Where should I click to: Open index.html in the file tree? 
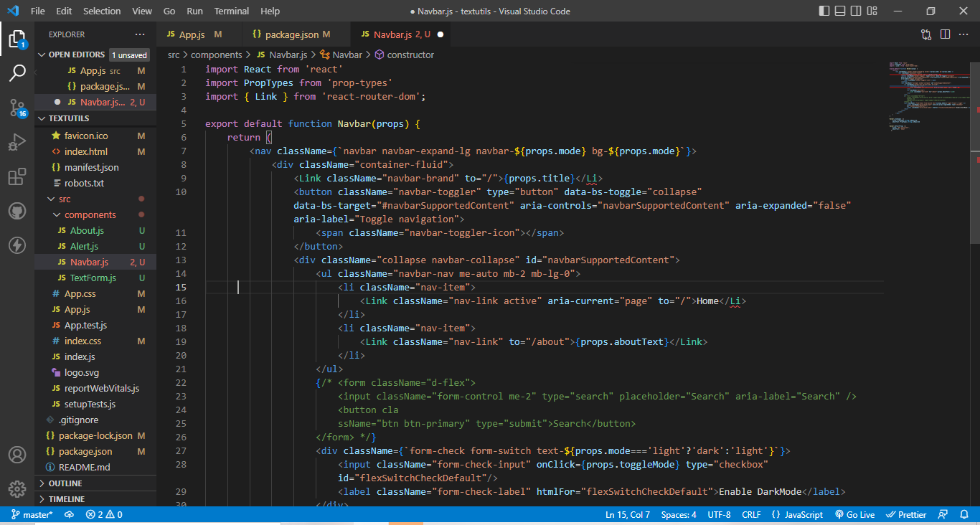click(95, 151)
